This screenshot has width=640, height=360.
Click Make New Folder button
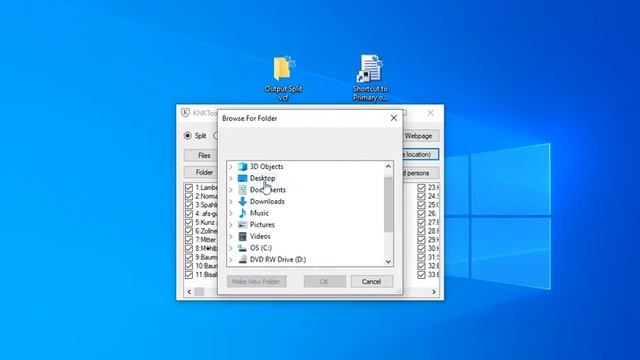(256, 282)
